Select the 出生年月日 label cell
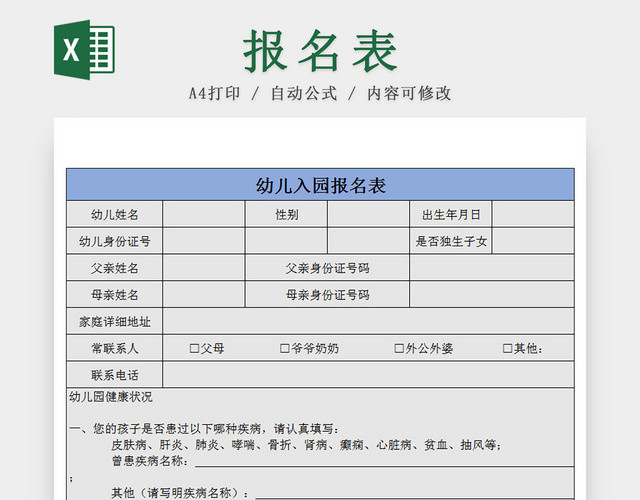640x500 pixels. [451, 214]
